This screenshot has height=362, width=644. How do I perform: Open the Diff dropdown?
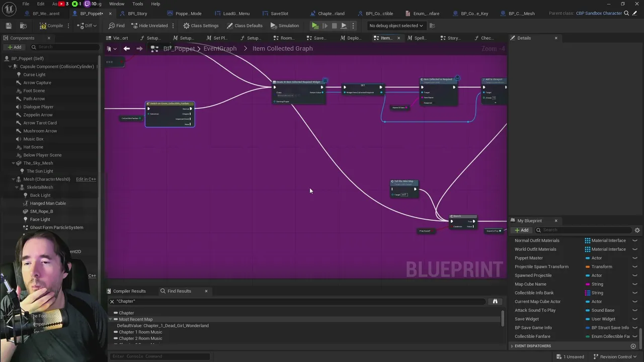click(88, 26)
